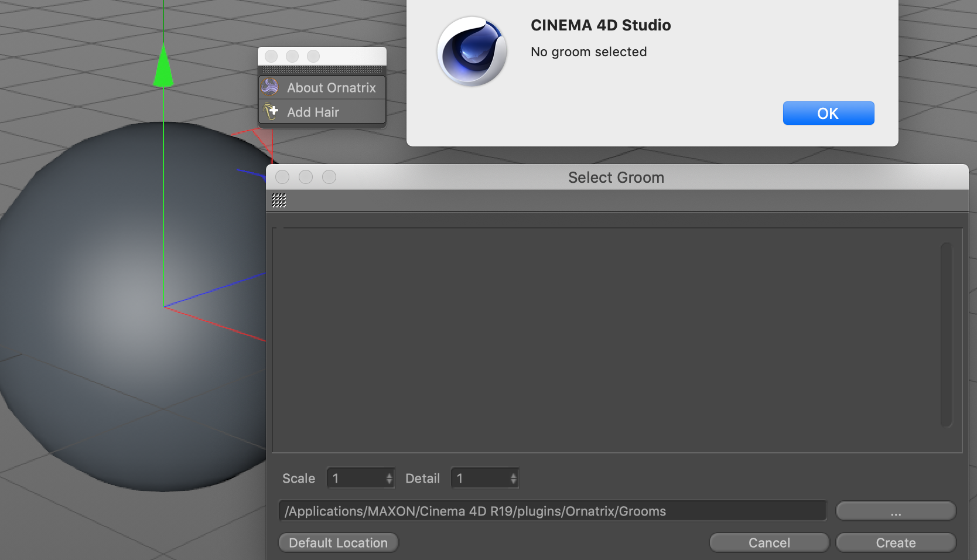Focus the Grooms folder path field
The height and width of the screenshot is (560, 977).
pyautogui.click(x=552, y=511)
